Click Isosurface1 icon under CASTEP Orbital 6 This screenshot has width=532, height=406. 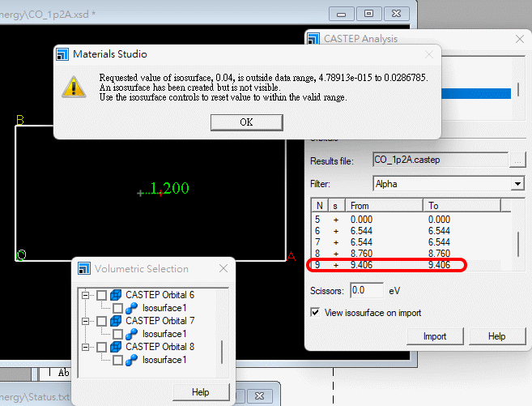pos(131,308)
